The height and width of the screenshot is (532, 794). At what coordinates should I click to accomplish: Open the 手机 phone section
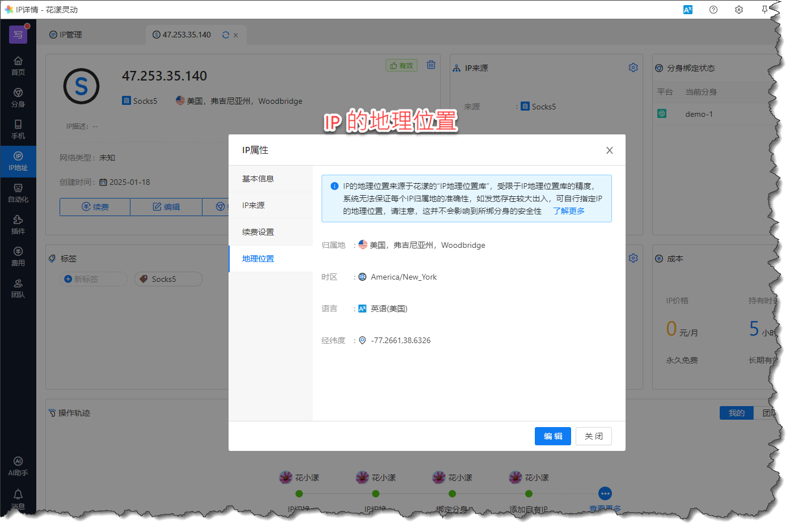[18, 129]
